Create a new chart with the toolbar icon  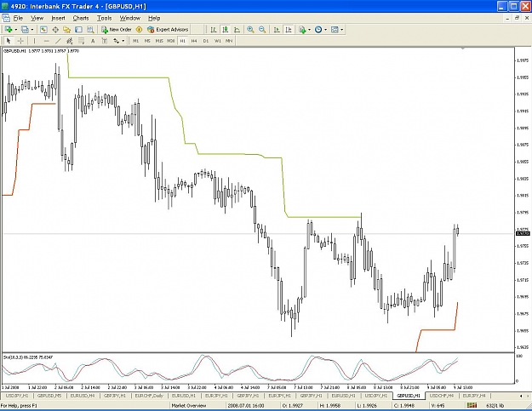[9, 30]
